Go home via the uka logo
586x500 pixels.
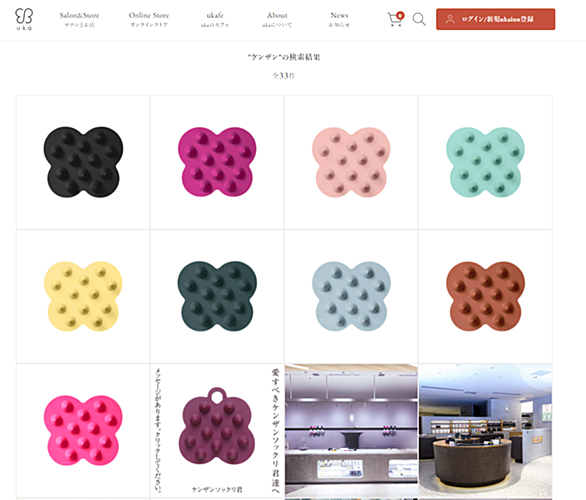24,19
